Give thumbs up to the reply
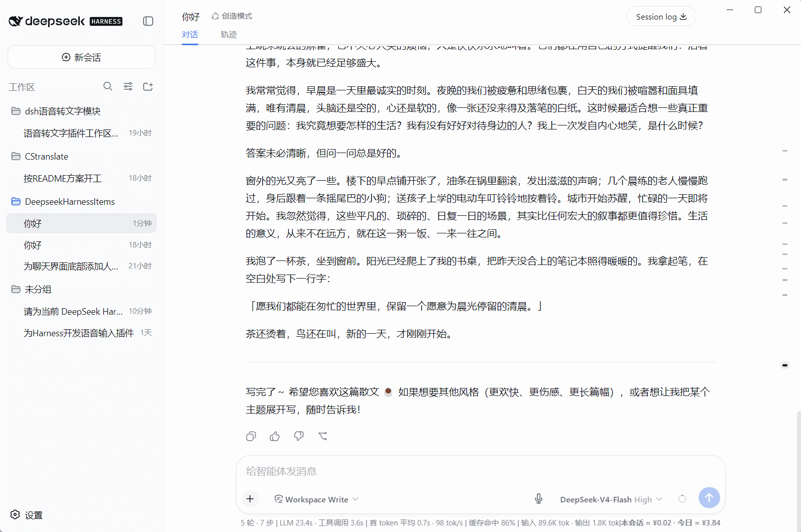Image resolution: width=801 pixels, height=532 pixels. [x=275, y=436]
